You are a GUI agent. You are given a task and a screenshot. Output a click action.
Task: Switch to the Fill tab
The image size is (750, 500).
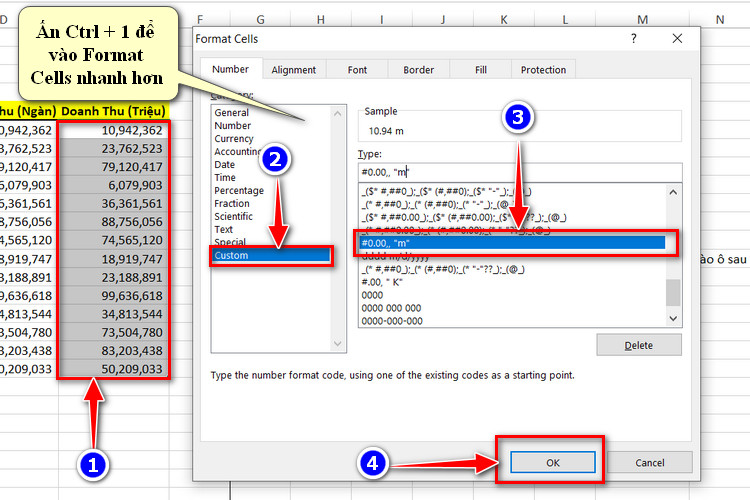click(x=481, y=70)
